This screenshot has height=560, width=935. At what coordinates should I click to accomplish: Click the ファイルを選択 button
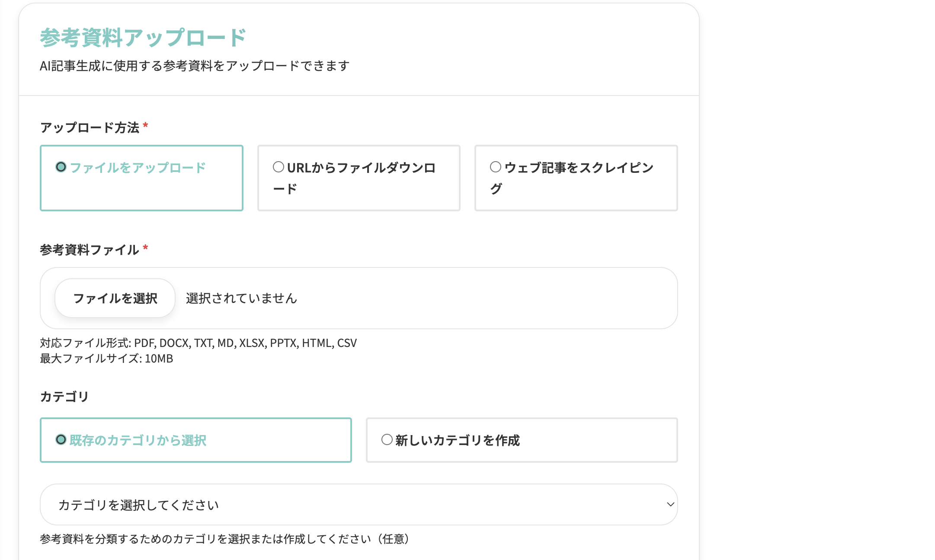coord(115,298)
